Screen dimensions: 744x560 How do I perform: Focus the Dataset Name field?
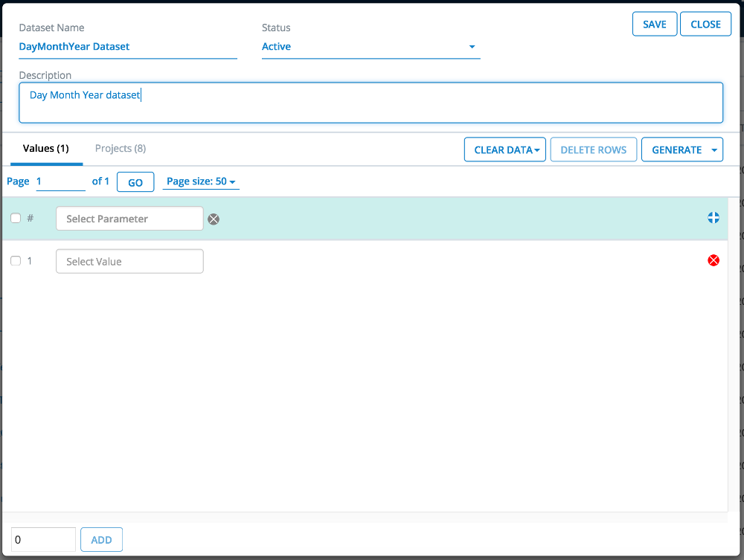pyautogui.click(x=127, y=47)
